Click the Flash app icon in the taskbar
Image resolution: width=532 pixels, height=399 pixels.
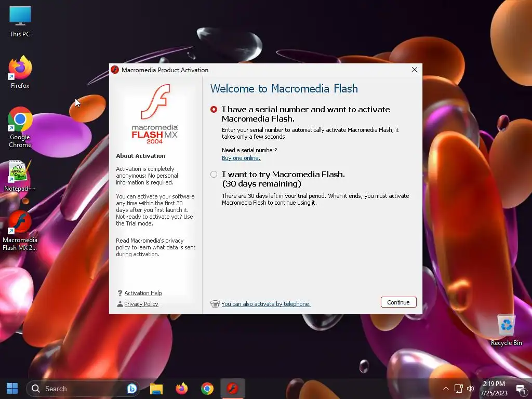pyautogui.click(x=232, y=389)
